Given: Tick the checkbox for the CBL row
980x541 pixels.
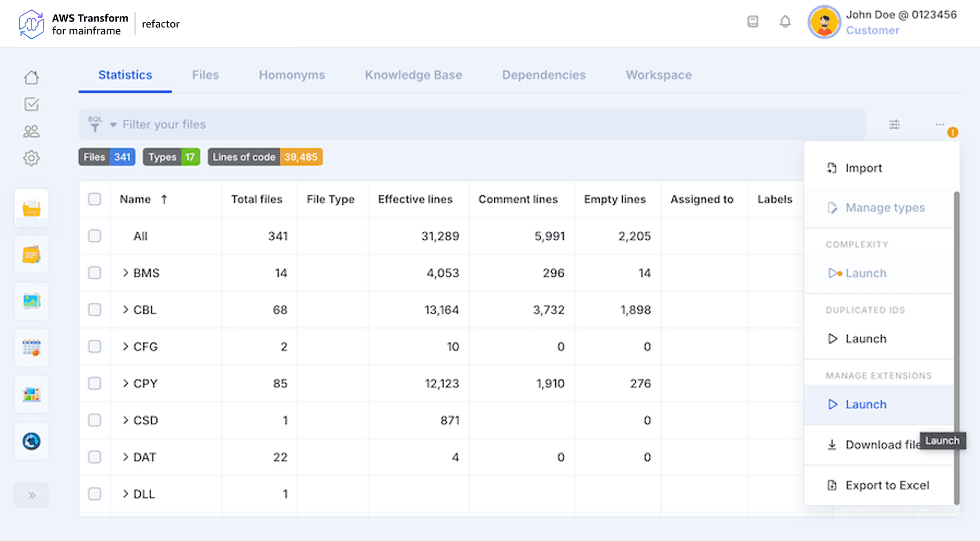Looking at the screenshot, I should pyautogui.click(x=94, y=310).
